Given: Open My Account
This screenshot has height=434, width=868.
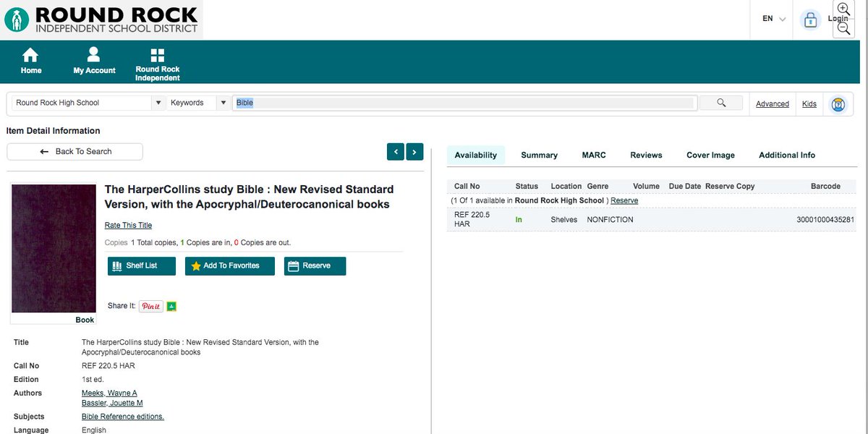Looking at the screenshot, I should (94, 61).
